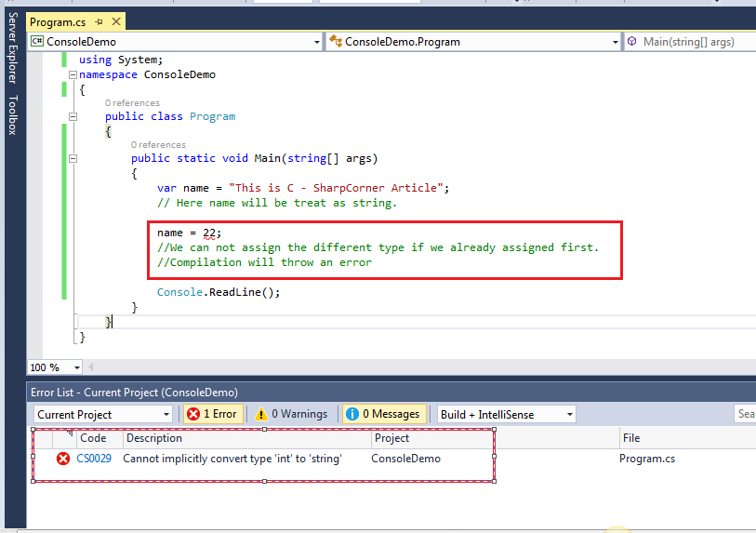Click the filter icon in Error List header
Screen dimensions: 756x533
(x=69, y=433)
